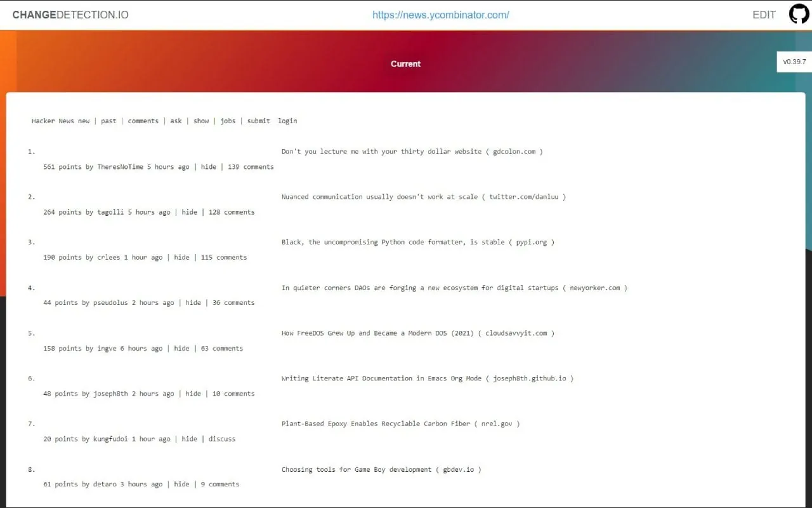Click 'Black, the uncompromising Python code formatter' headline
The width and height of the screenshot is (812, 508).
(418, 242)
